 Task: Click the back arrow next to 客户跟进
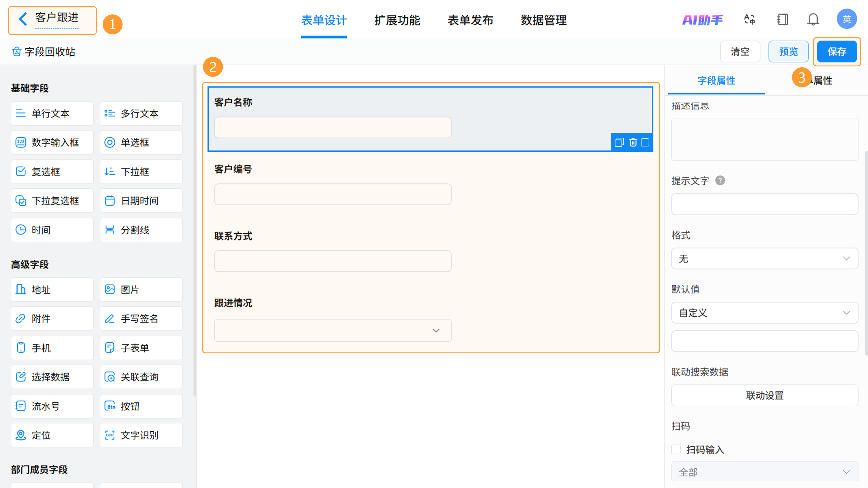click(x=23, y=19)
